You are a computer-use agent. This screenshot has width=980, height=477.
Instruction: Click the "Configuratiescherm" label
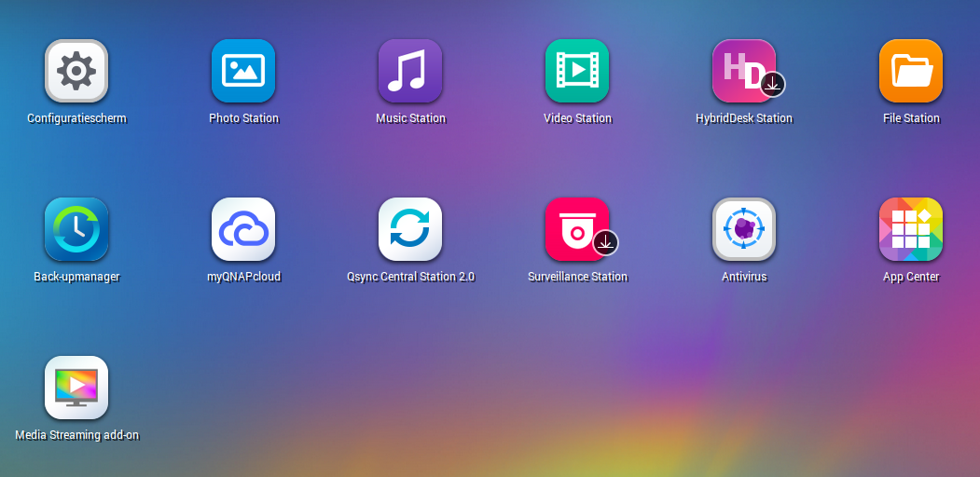(76, 118)
